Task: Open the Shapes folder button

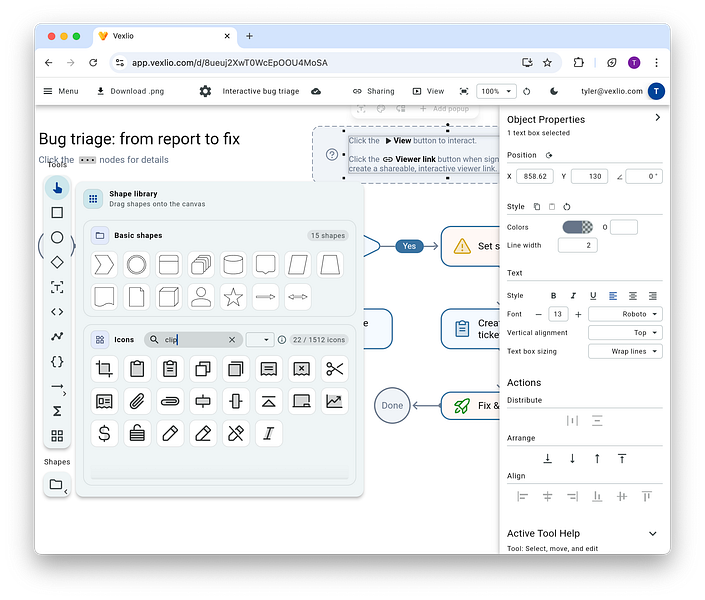Action: coord(57,485)
